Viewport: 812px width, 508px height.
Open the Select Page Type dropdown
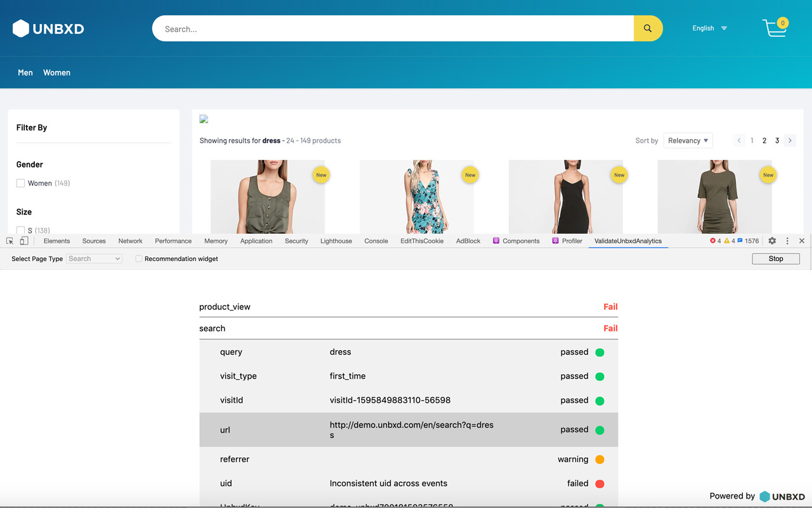[x=94, y=258]
